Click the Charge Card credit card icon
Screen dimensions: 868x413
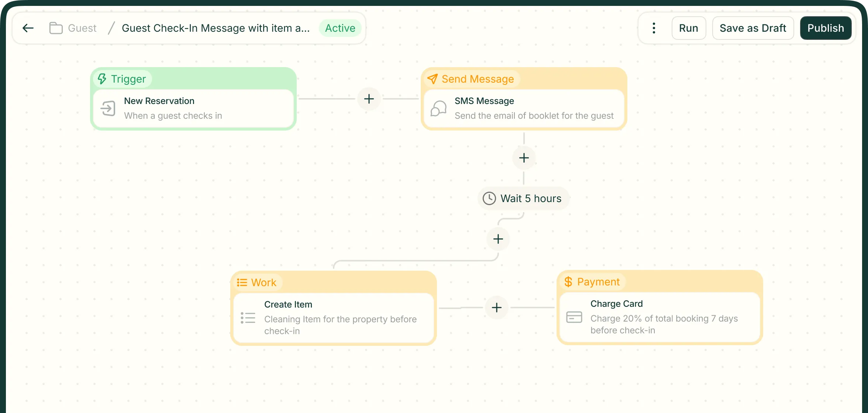click(x=574, y=317)
